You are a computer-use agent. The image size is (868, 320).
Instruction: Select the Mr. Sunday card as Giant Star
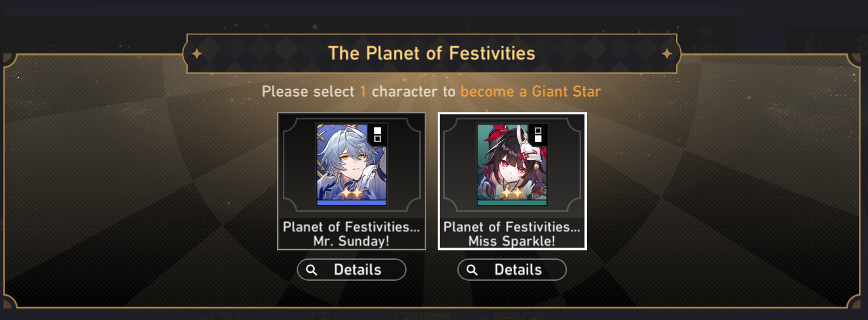point(352,181)
